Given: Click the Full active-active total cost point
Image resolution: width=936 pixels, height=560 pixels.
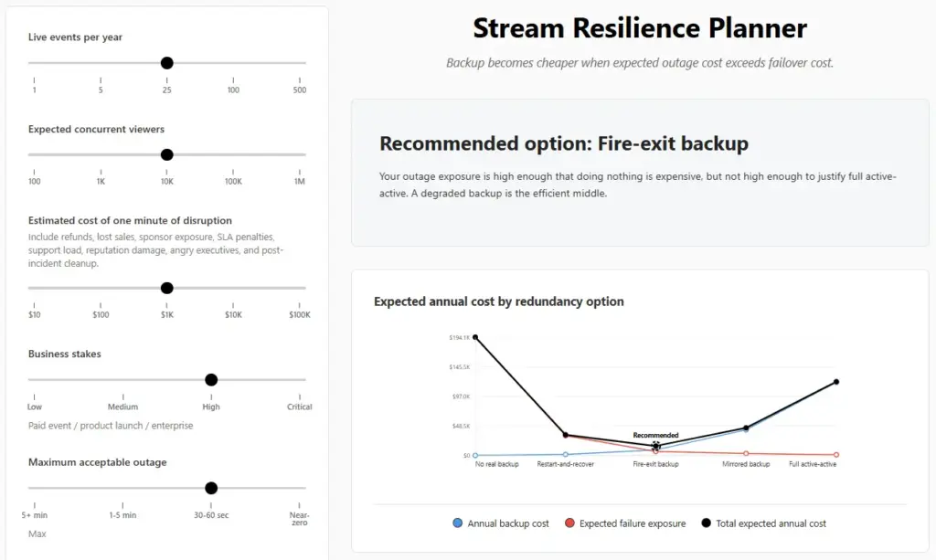Looking at the screenshot, I should [x=836, y=382].
